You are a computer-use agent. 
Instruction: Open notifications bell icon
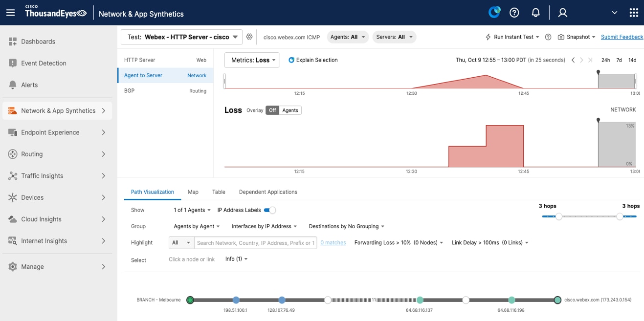click(536, 13)
